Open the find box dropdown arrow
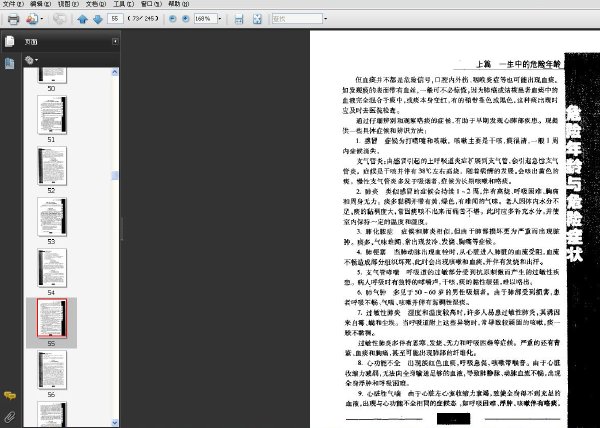Screen dimensions: 600x428 (326, 18)
